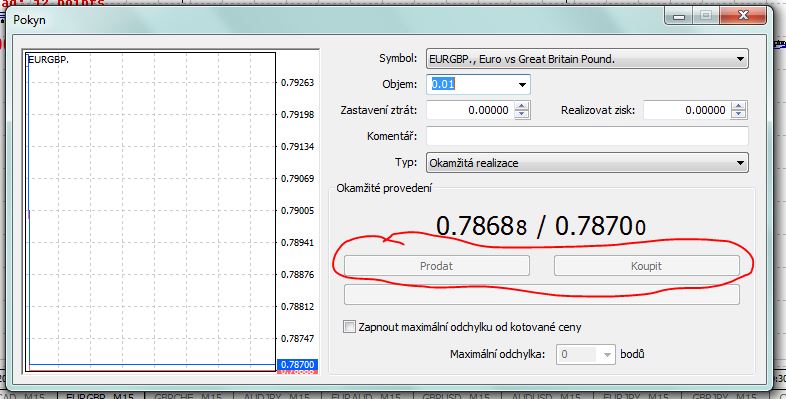Focus the Komentář text field
Screen dimensions: 786x399
coord(587,136)
